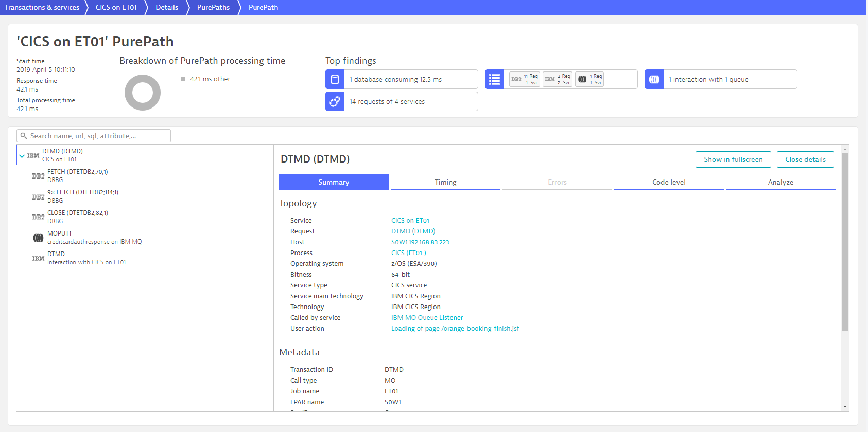Navigate to the Details breadcrumb
The image size is (868, 432).
167,7
